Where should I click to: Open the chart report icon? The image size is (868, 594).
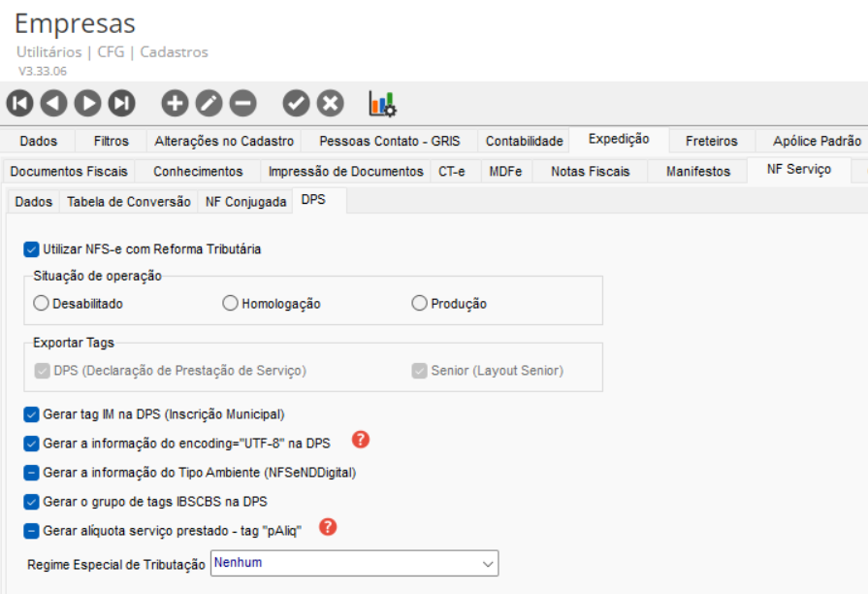382,103
